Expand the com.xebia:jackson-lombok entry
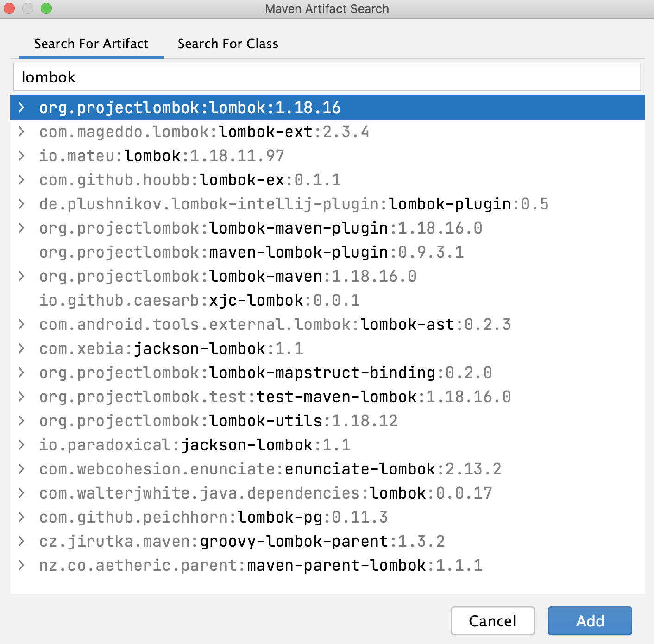This screenshot has height=644, width=654. point(21,348)
